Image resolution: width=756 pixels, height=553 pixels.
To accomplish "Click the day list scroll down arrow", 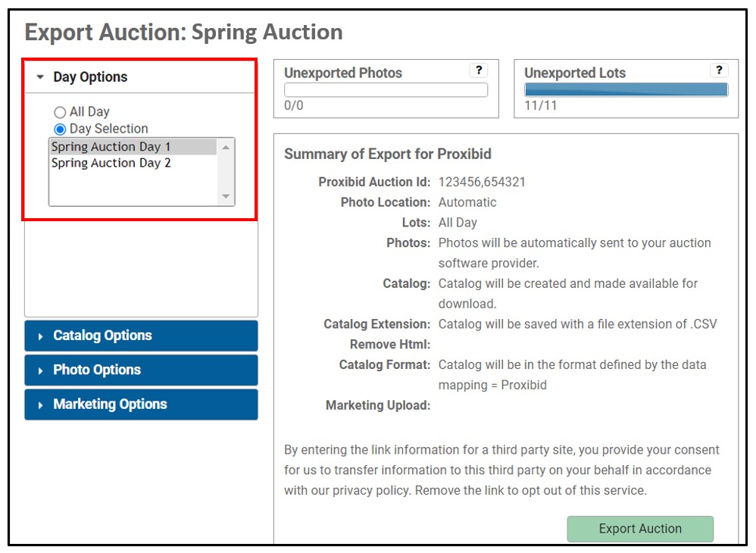I will coord(226,196).
